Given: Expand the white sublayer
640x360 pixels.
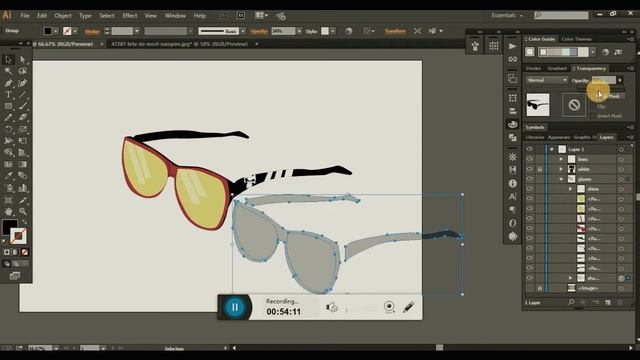Looking at the screenshot, I should point(561,169).
